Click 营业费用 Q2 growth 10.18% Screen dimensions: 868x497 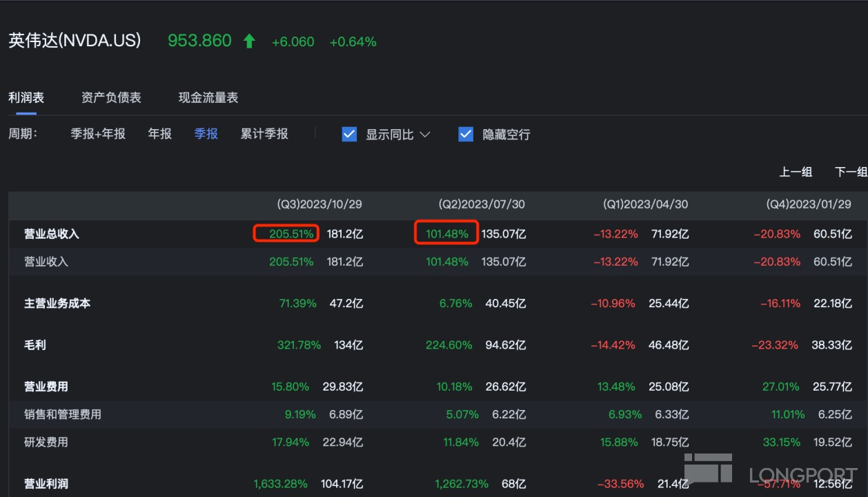coord(455,387)
